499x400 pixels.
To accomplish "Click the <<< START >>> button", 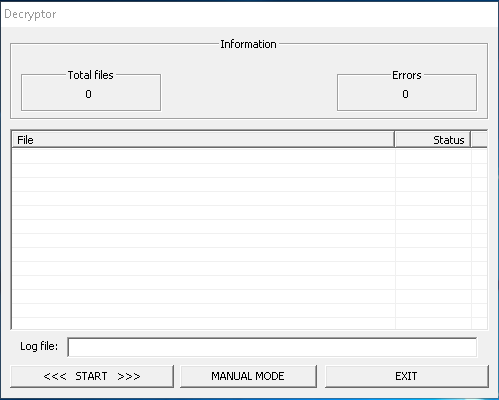I will click(92, 376).
